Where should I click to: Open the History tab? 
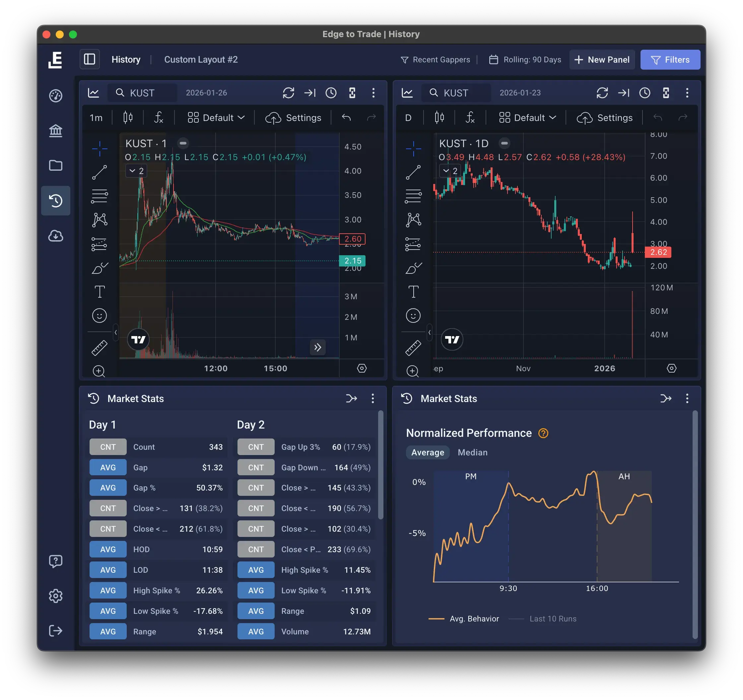[126, 59]
